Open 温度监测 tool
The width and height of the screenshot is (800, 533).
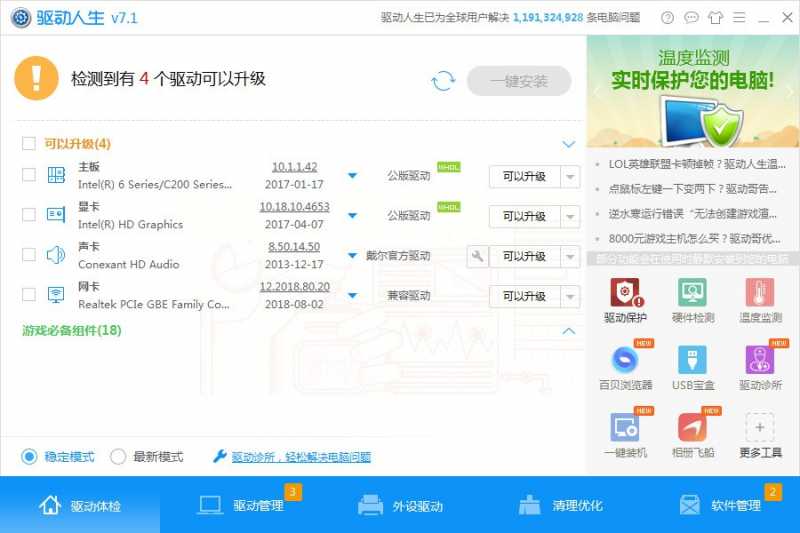pos(760,300)
